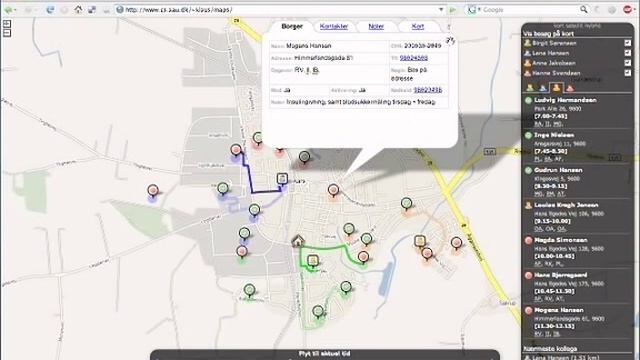Call the Tlf phone number link
The height and width of the screenshot is (360, 640).
pyautogui.click(x=414, y=58)
